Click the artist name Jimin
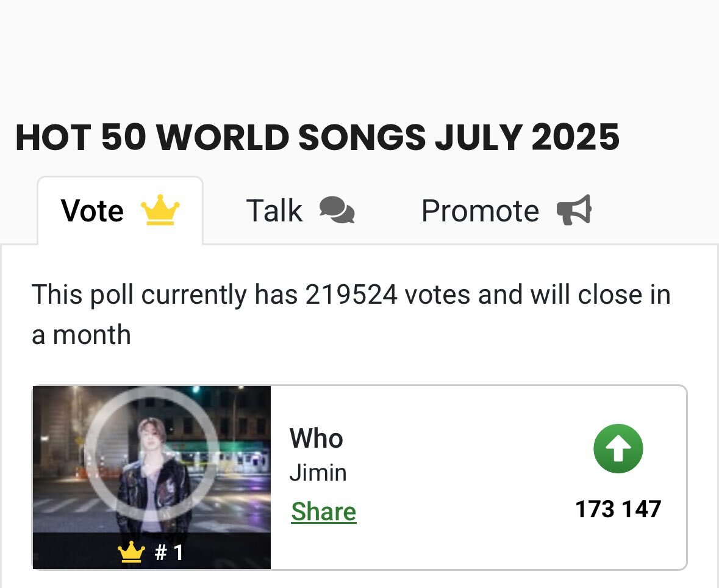Image resolution: width=719 pixels, height=588 pixels. coord(318,473)
